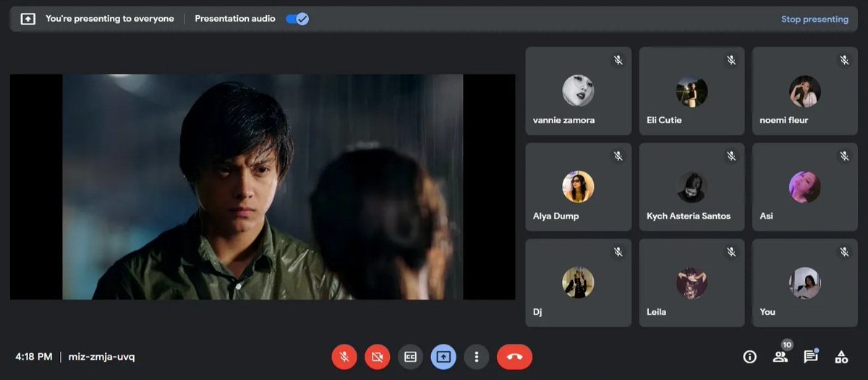Click muted mic icon on Leila tile

731,252
